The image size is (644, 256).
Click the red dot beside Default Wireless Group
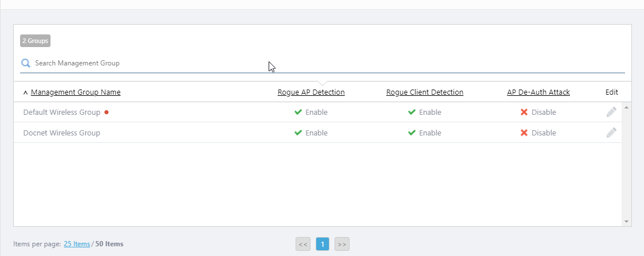107,113
